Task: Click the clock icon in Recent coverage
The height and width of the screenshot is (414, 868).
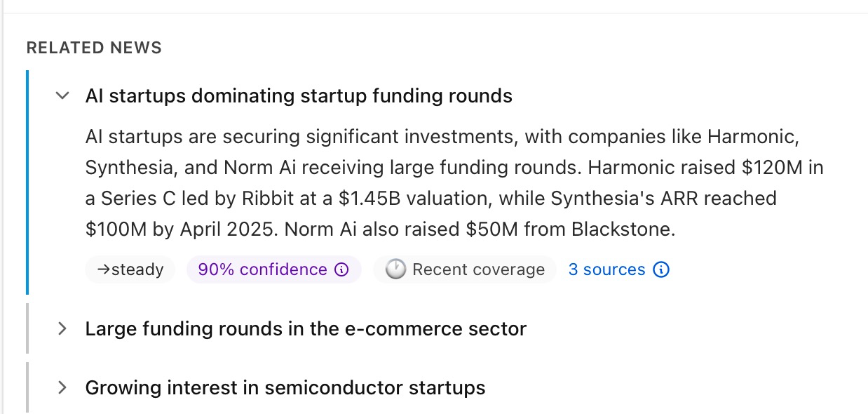Action: (x=395, y=270)
